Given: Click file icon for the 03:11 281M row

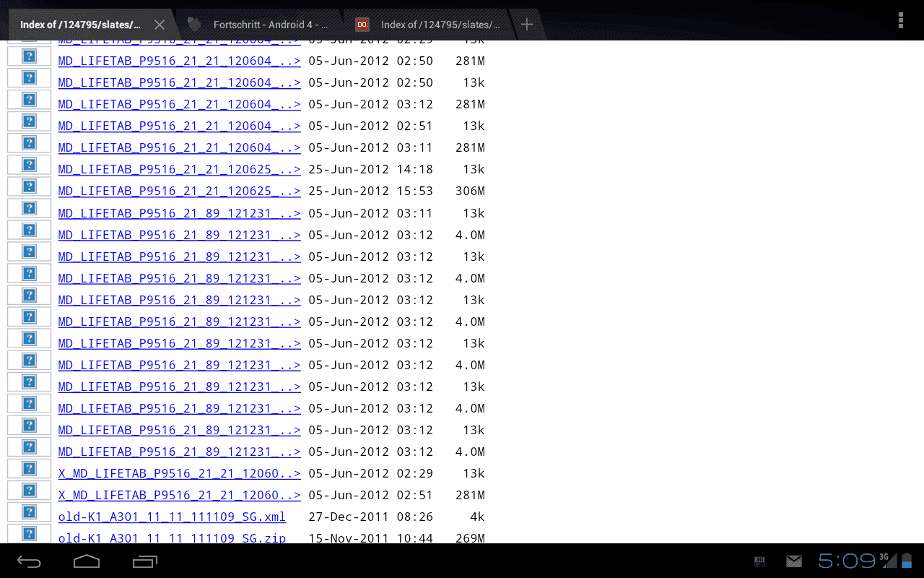Looking at the screenshot, I should [30, 143].
